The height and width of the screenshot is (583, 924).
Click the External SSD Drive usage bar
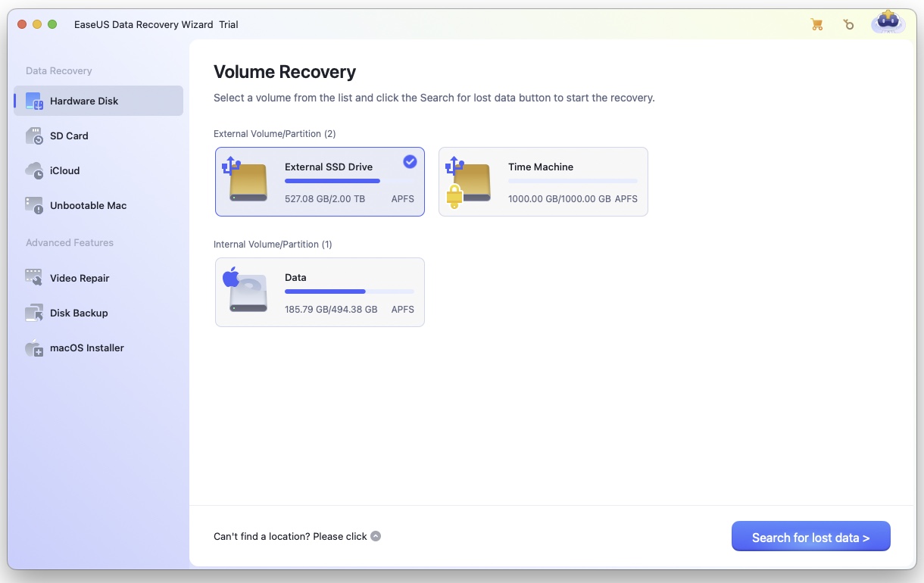point(349,181)
